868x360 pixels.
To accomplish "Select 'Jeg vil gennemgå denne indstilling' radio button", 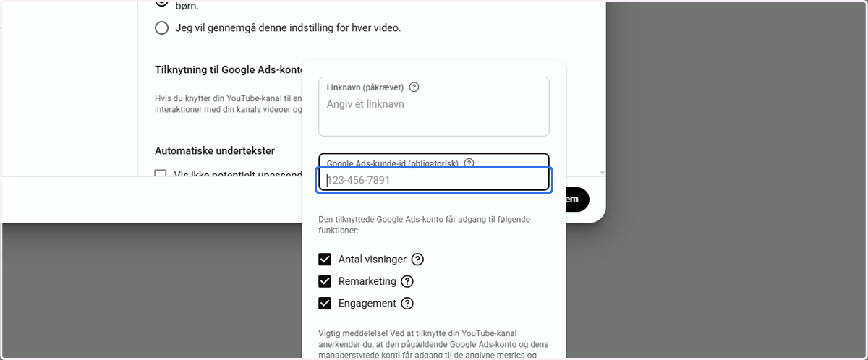I will click(161, 28).
